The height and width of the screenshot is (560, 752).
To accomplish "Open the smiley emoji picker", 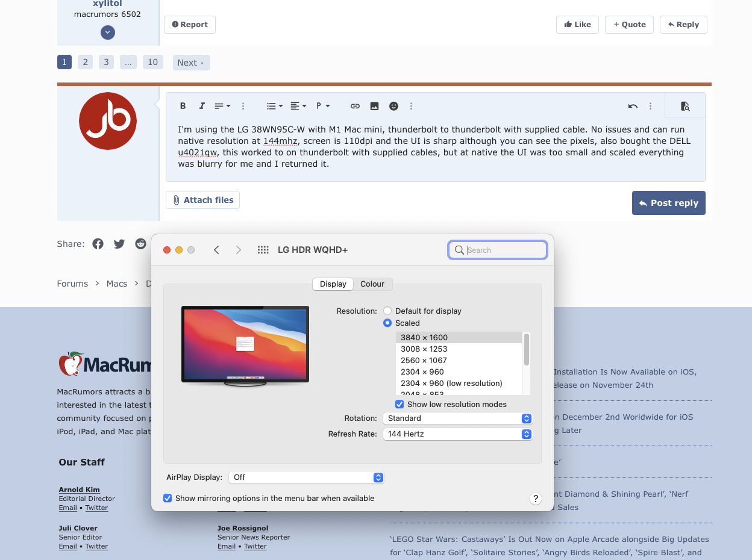I will pos(393,106).
